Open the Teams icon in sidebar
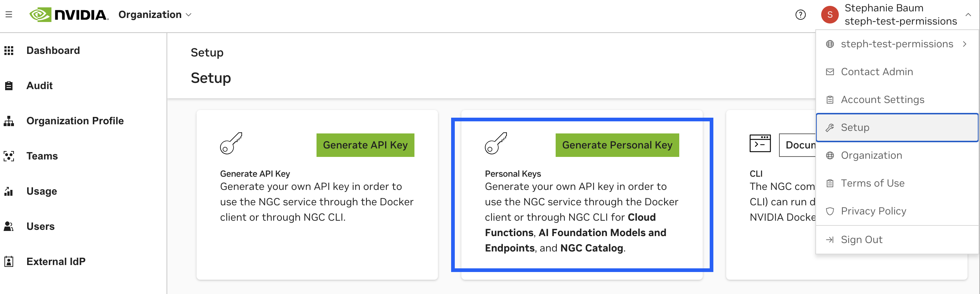 (x=9, y=155)
